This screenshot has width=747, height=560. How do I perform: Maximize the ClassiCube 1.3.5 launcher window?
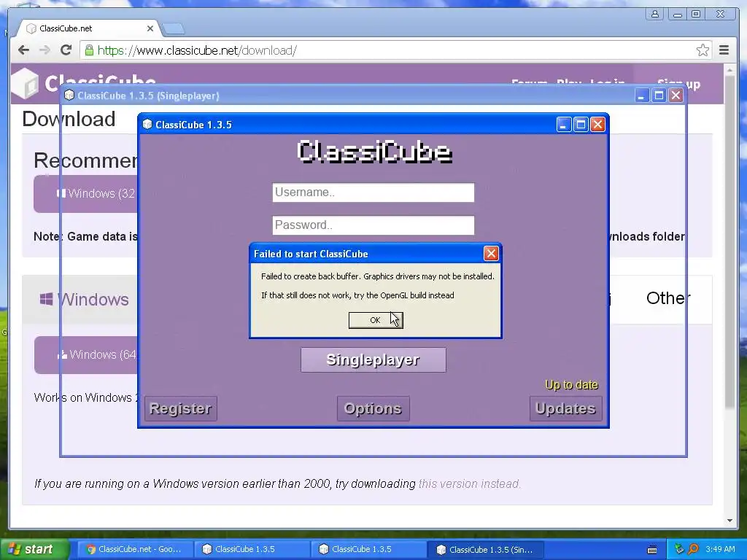(581, 125)
